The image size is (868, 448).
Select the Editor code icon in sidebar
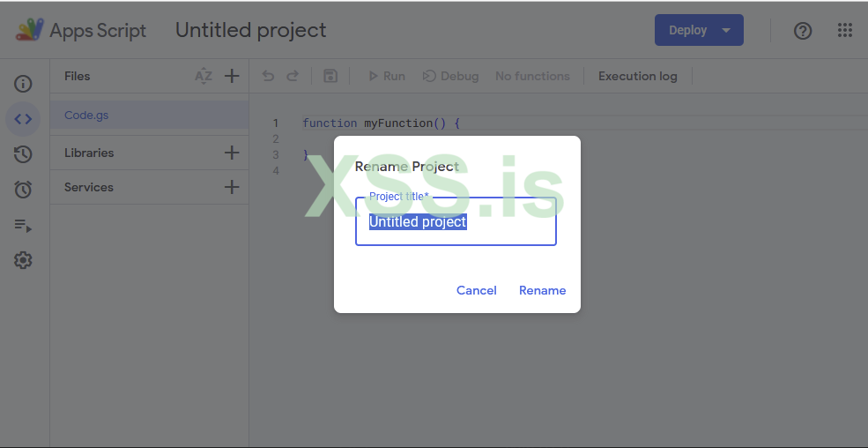pos(23,118)
